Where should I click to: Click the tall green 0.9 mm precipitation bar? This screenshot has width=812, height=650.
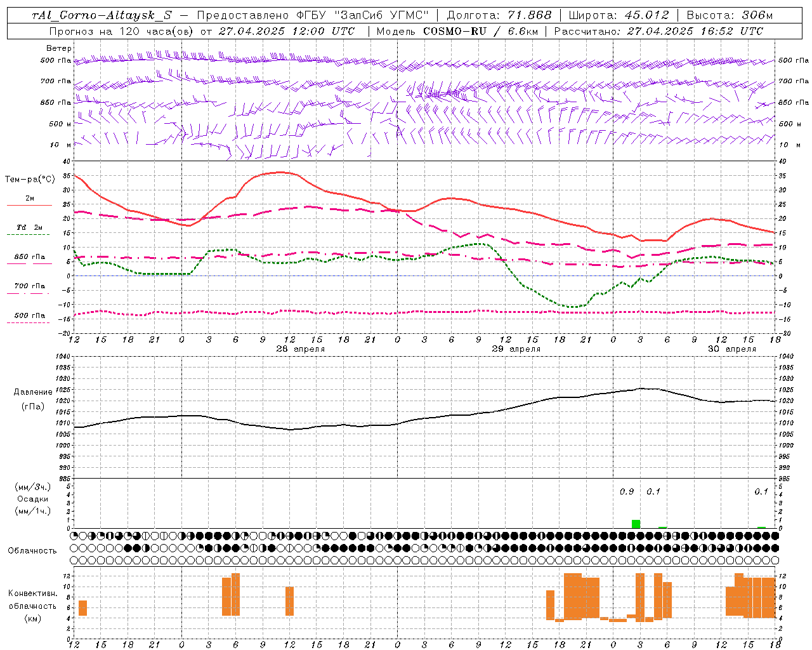tap(636, 524)
